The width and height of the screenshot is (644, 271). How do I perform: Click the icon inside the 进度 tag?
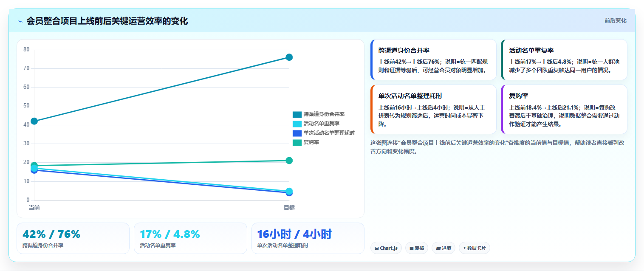click(438, 248)
